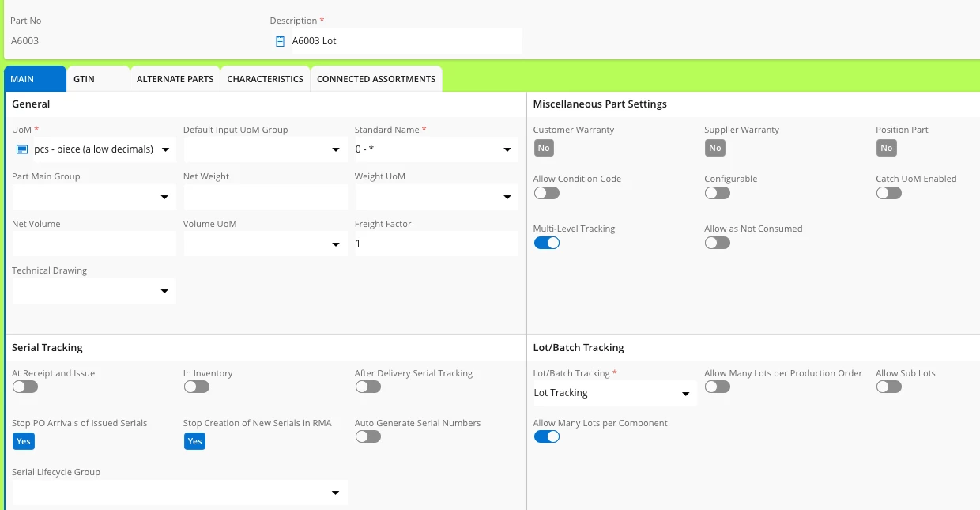Click the Freight Factor input field

pyautogui.click(x=435, y=244)
